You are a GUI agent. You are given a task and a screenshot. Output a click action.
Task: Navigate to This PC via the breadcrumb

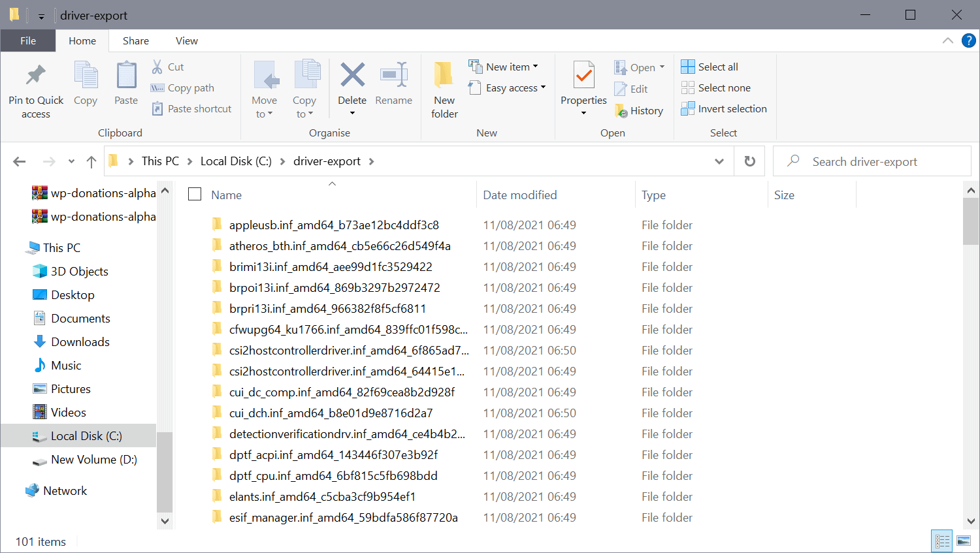coord(159,161)
